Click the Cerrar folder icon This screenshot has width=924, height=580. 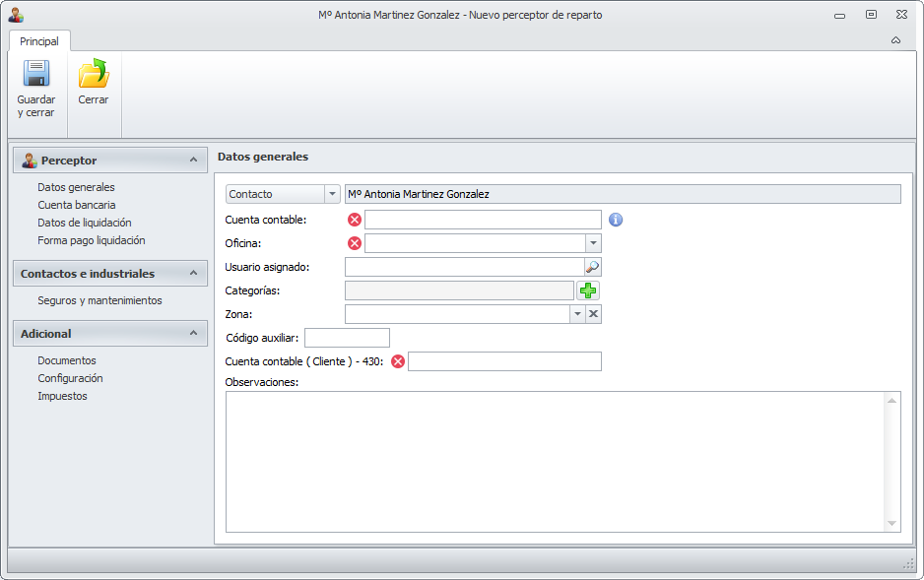(x=94, y=75)
